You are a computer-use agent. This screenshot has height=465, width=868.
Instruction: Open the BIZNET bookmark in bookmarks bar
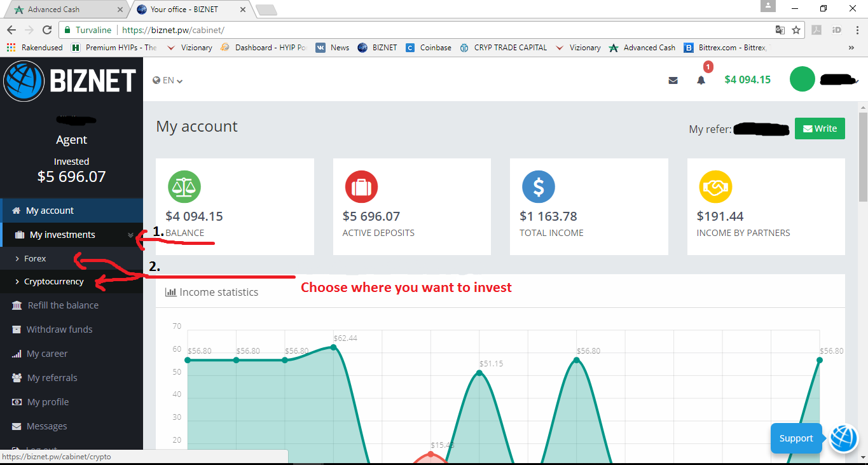pyautogui.click(x=377, y=48)
